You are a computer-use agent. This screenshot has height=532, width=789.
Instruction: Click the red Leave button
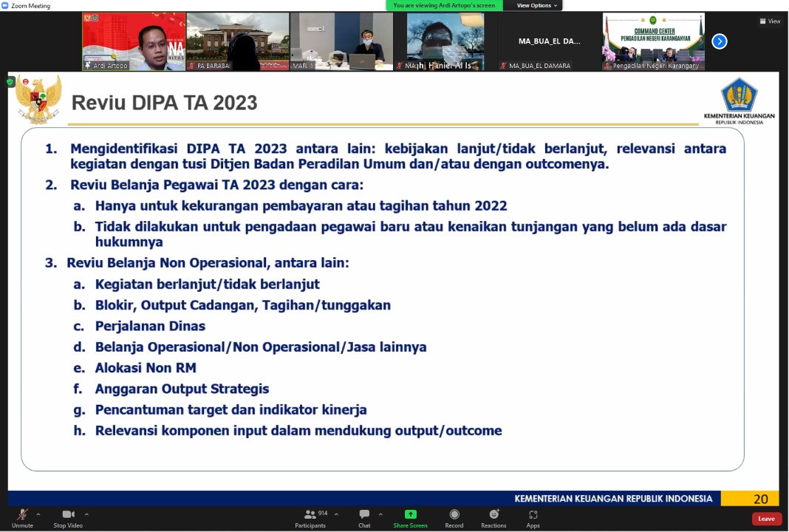(766, 519)
